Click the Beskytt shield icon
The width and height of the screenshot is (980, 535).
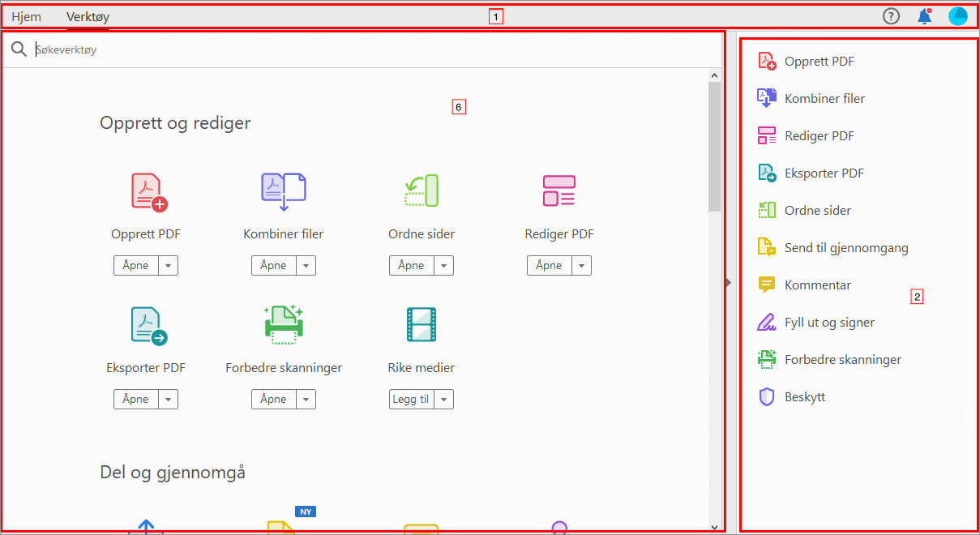click(766, 397)
